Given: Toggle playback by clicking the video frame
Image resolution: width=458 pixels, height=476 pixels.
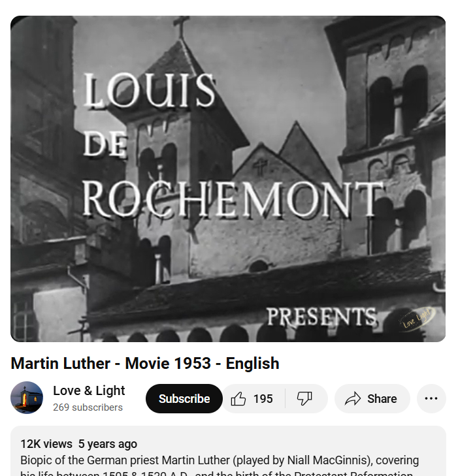Looking at the screenshot, I should [x=228, y=179].
